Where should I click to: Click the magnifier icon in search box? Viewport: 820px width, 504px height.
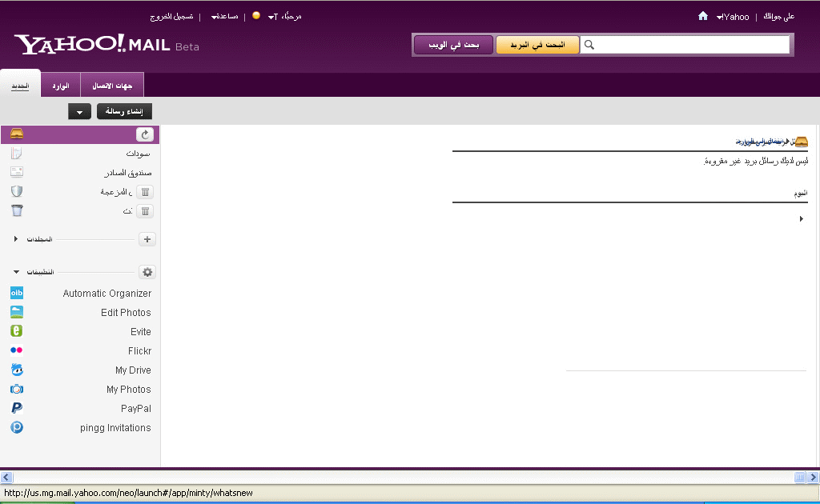click(x=589, y=45)
